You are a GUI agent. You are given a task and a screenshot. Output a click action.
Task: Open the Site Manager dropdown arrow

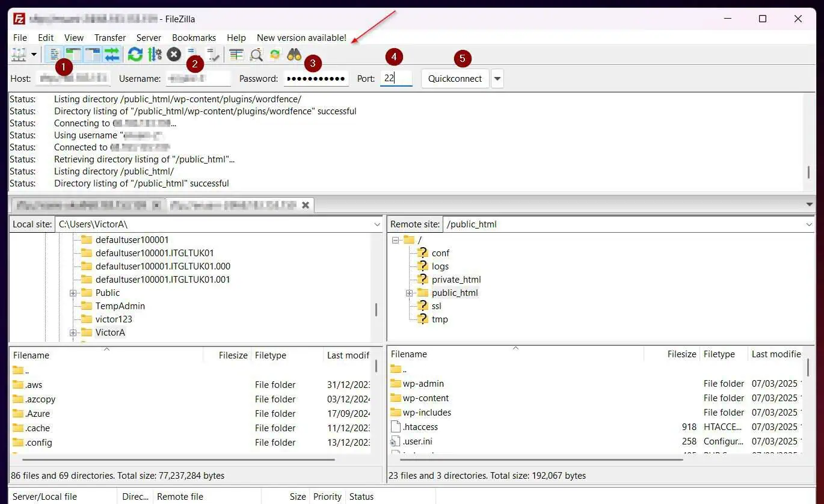pyautogui.click(x=34, y=55)
